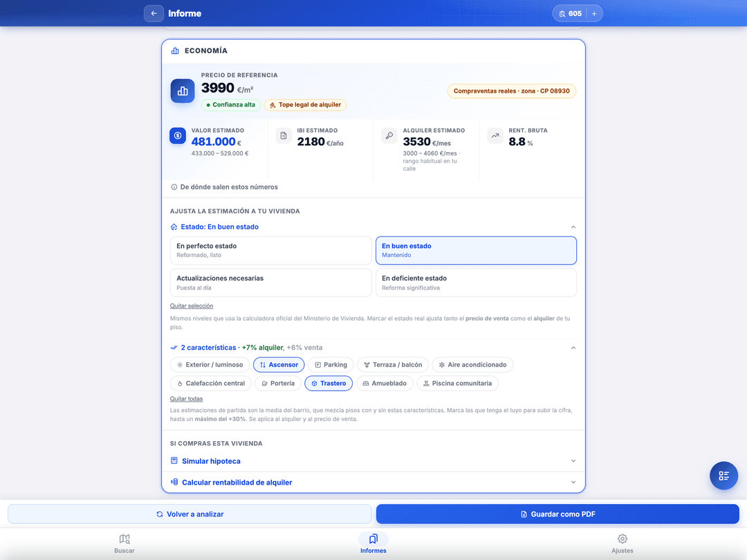
Task: Click the 'AJUSTA LA ESTIMACIÓN A TU VIVIENDA' heading
Action: click(235, 211)
